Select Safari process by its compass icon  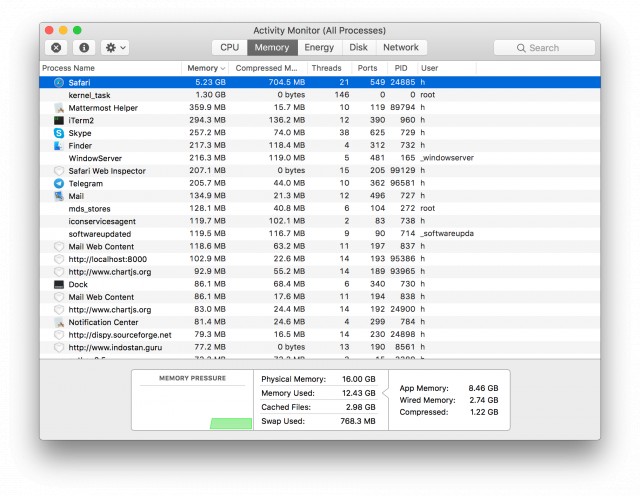tap(59, 82)
